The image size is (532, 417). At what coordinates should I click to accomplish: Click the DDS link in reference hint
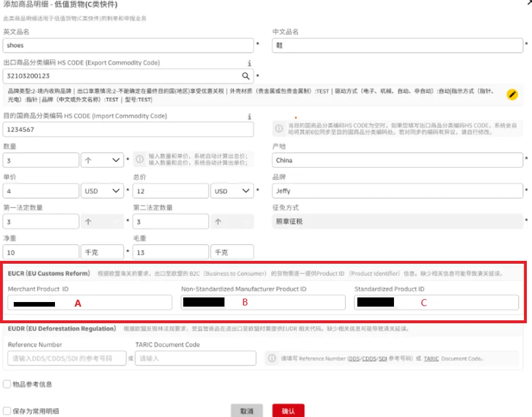pos(353,359)
